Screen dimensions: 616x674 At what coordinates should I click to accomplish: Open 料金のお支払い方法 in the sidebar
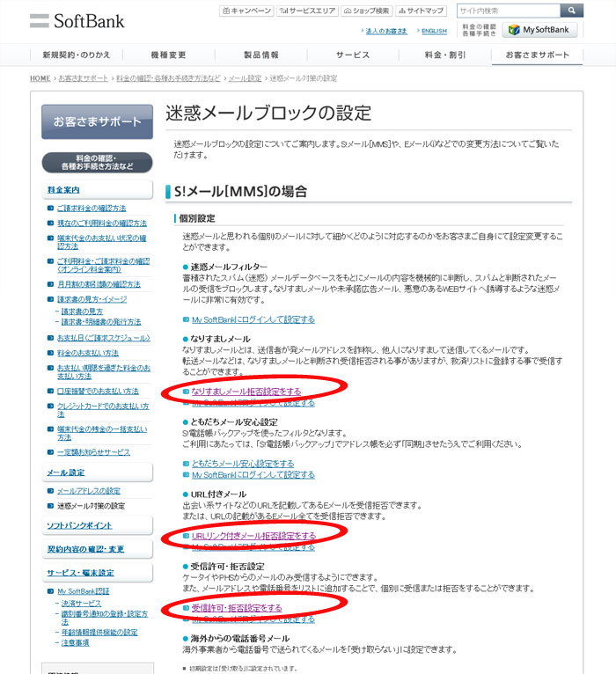coord(88,353)
